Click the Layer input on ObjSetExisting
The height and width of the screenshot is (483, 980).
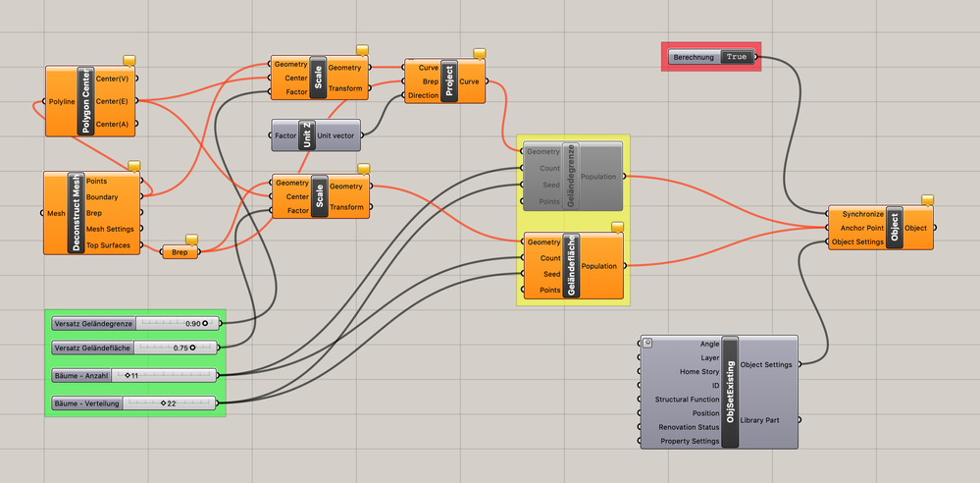[710, 357]
